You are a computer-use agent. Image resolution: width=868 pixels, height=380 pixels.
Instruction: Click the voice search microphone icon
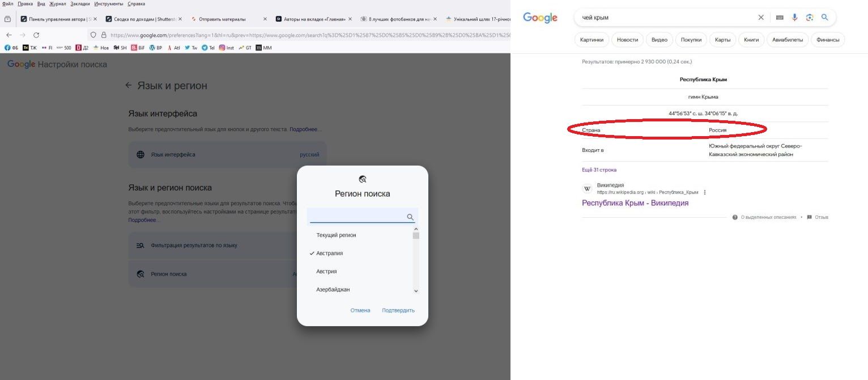(794, 18)
